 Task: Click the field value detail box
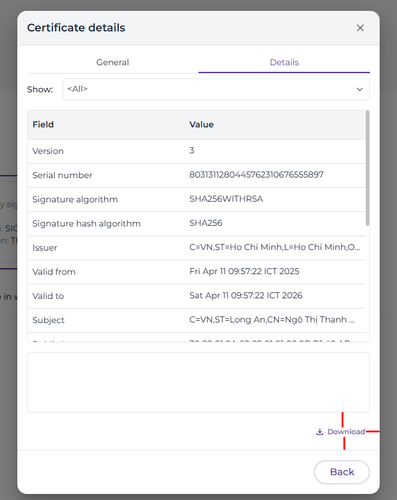(198, 382)
